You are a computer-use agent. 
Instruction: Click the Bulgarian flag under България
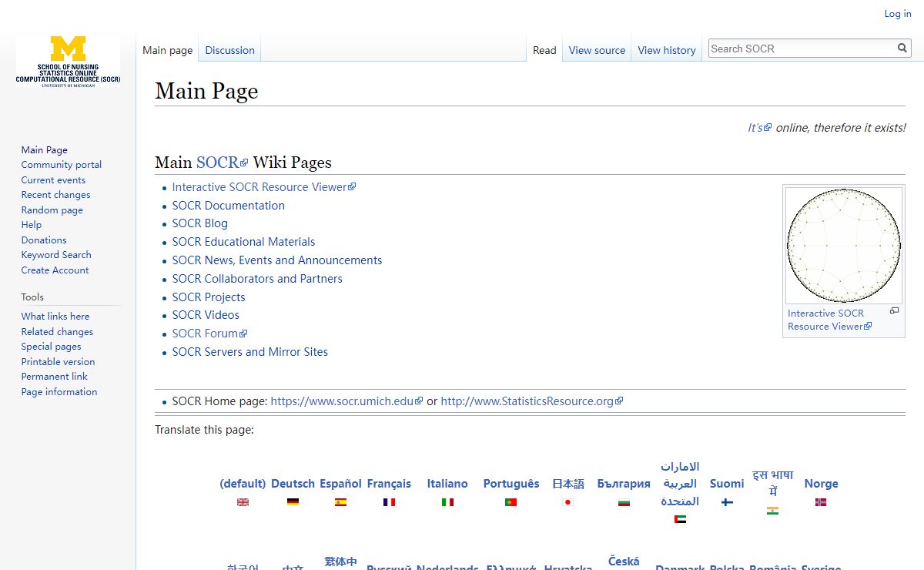[624, 502]
